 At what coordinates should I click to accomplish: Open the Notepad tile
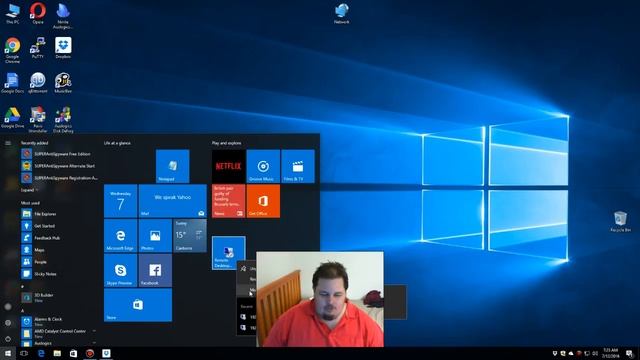pyautogui.click(x=172, y=166)
